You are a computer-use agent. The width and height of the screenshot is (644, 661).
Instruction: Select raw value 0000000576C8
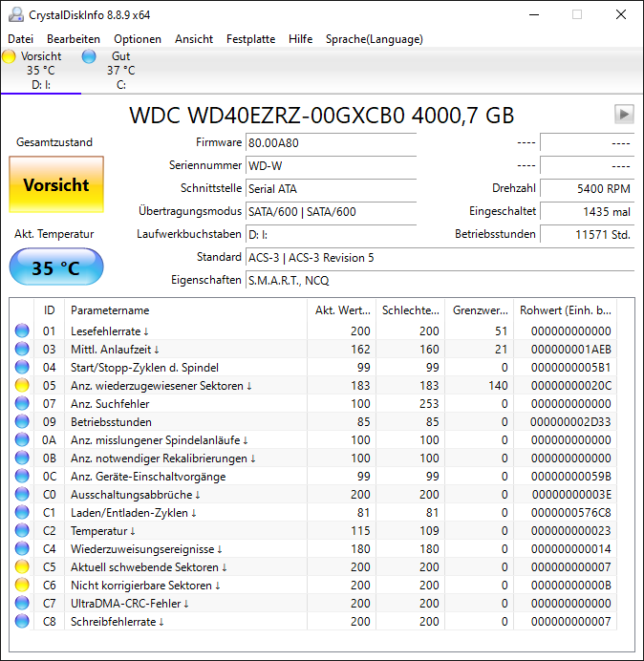571,513
